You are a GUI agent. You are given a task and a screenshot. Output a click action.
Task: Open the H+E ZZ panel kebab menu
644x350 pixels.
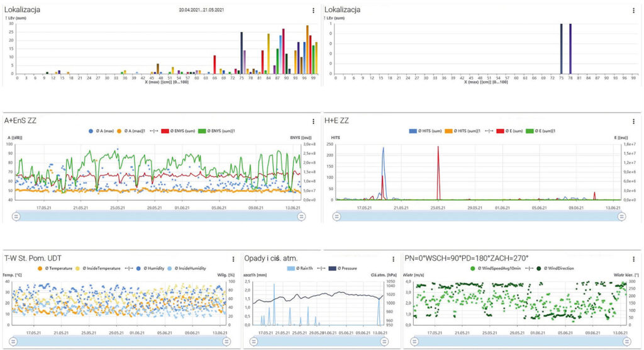click(633, 121)
